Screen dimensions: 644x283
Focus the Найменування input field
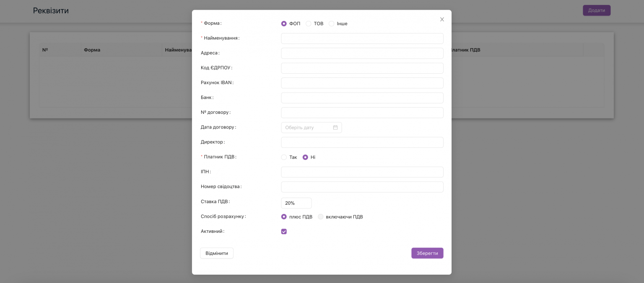point(362,39)
